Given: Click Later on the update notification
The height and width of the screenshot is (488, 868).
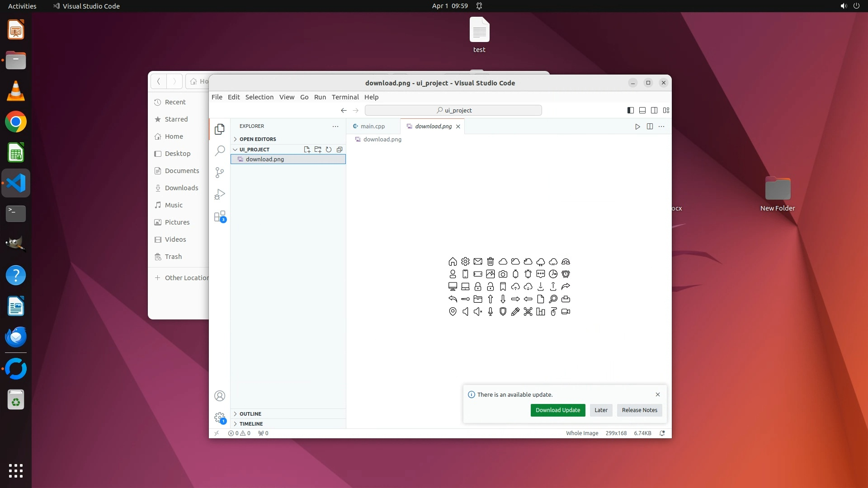Looking at the screenshot, I should (601, 410).
